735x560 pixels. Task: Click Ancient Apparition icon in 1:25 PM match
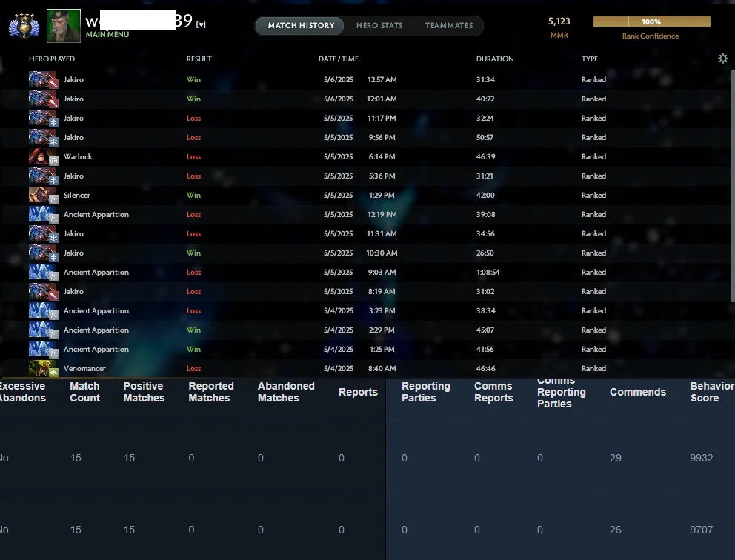[43, 349]
